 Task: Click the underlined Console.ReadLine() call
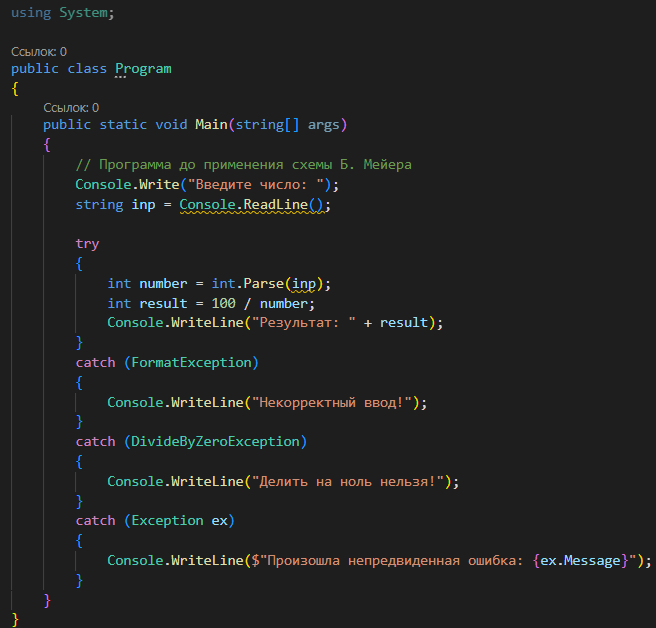(252, 205)
